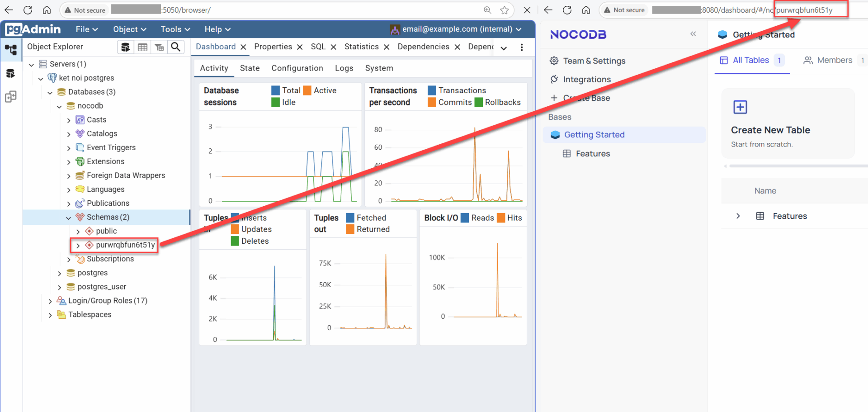Collapse the ket noi postgres server node

[41, 79]
